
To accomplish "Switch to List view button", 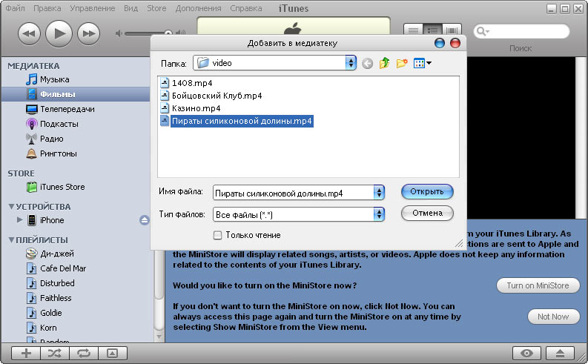I will (x=413, y=30).
